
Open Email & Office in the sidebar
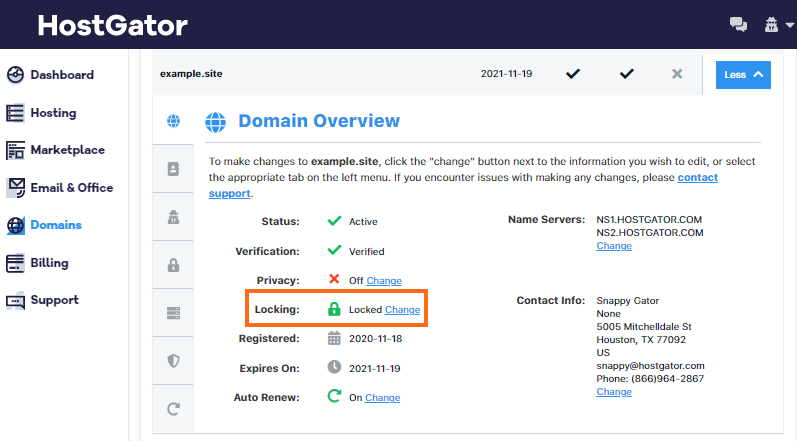[x=72, y=187]
